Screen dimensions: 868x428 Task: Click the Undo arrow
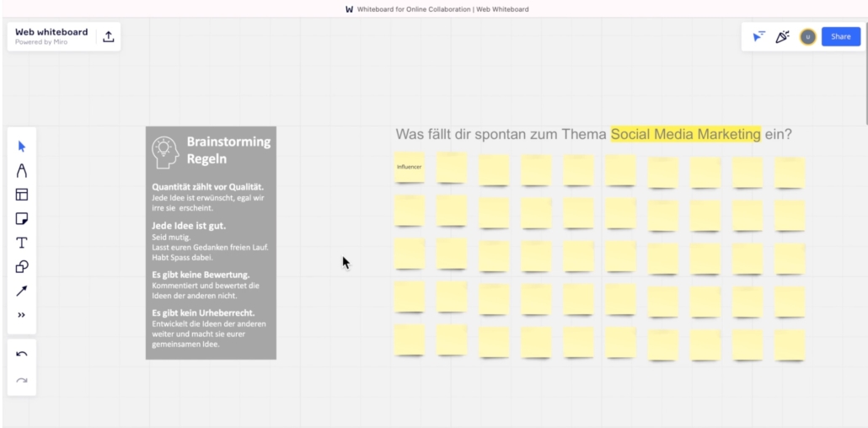(x=22, y=354)
